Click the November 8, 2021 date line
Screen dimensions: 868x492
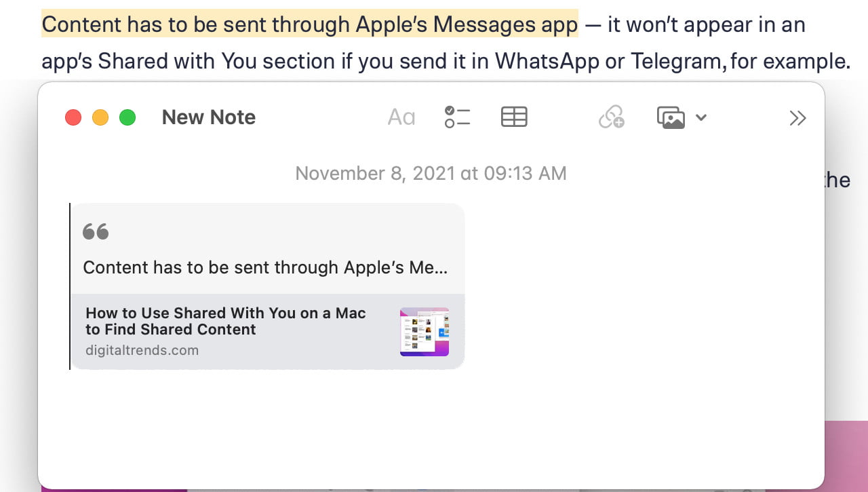[x=431, y=173]
